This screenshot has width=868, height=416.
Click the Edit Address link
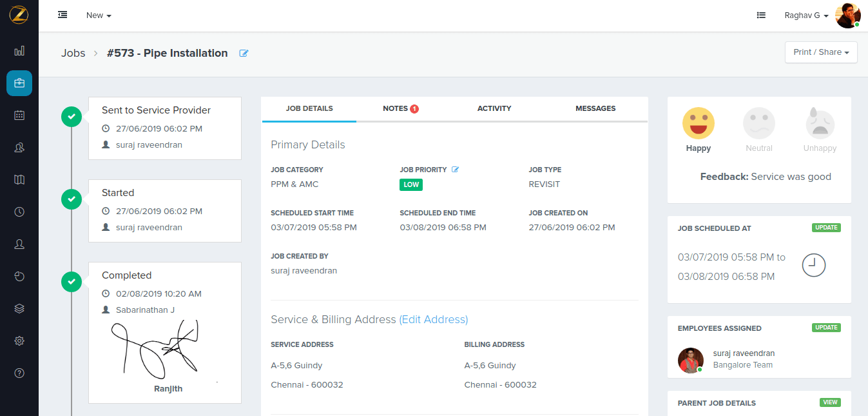tap(434, 319)
